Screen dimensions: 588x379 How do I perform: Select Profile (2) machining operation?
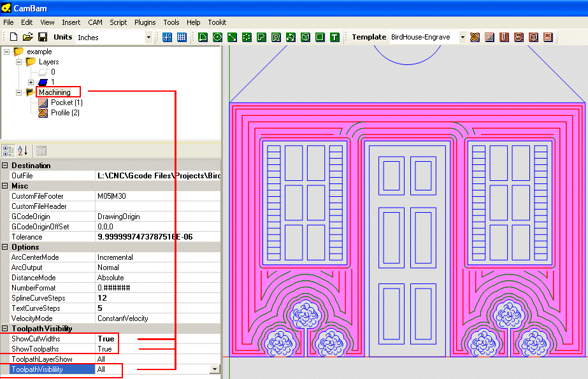pos(65,113)
